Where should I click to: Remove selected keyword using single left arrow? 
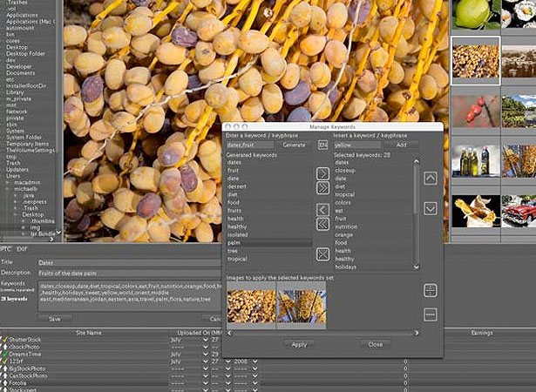point(322,210)
